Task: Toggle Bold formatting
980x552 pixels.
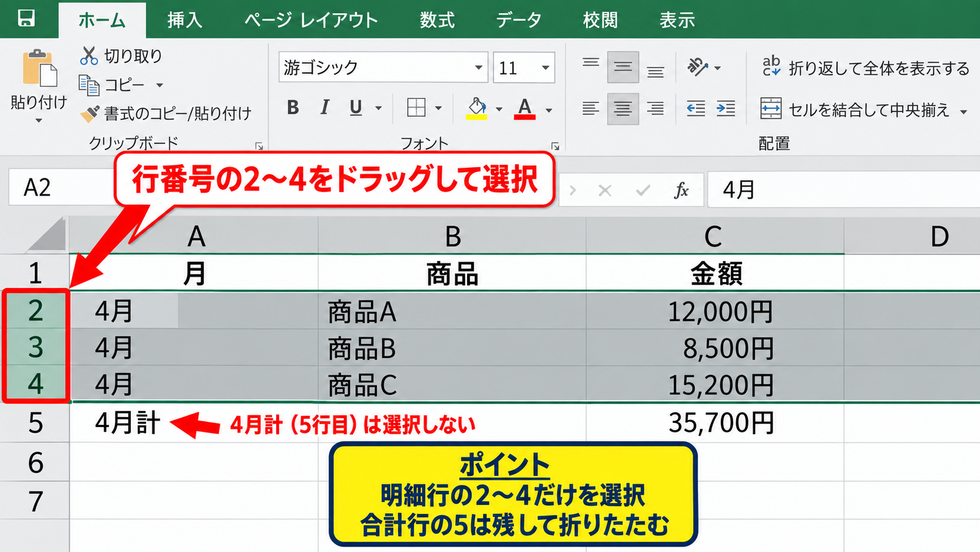Action: 293,108
